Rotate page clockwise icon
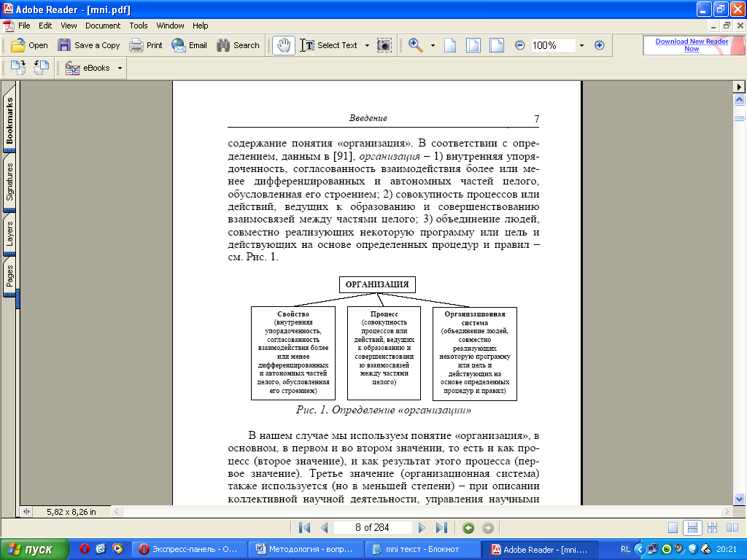The height and width of the screenshot is (560, 747). (18, 68)
